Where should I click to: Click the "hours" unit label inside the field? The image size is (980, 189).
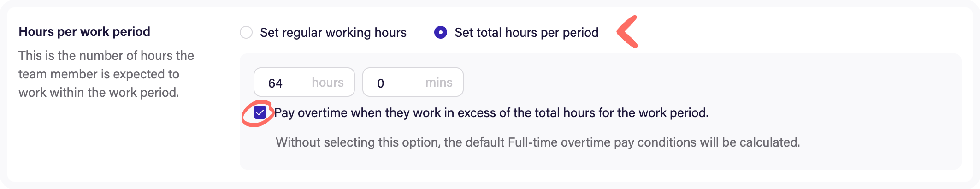coord(327,83)
